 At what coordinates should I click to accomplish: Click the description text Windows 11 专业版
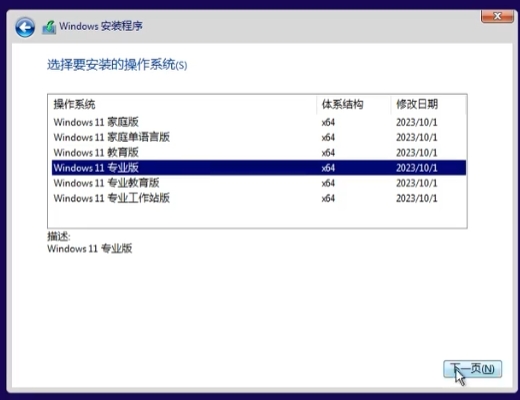[90, 248]
